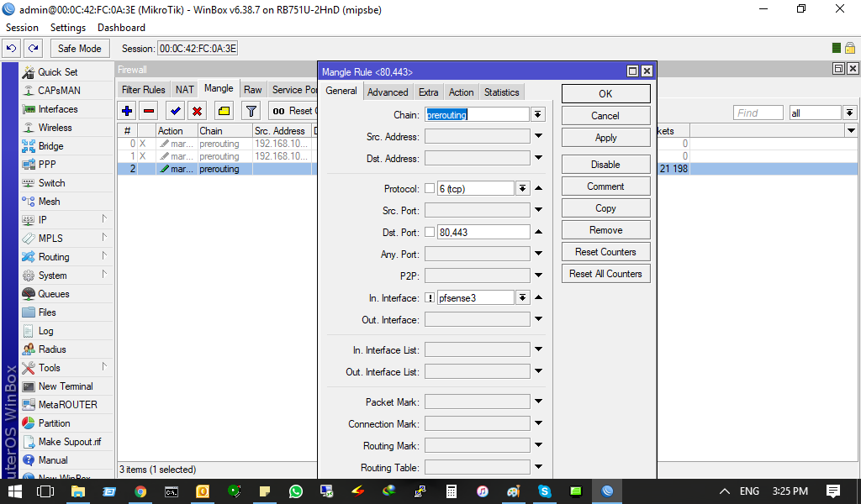Switch to Filter Rules tab
The image size is (861, 504).
point(143,89)
